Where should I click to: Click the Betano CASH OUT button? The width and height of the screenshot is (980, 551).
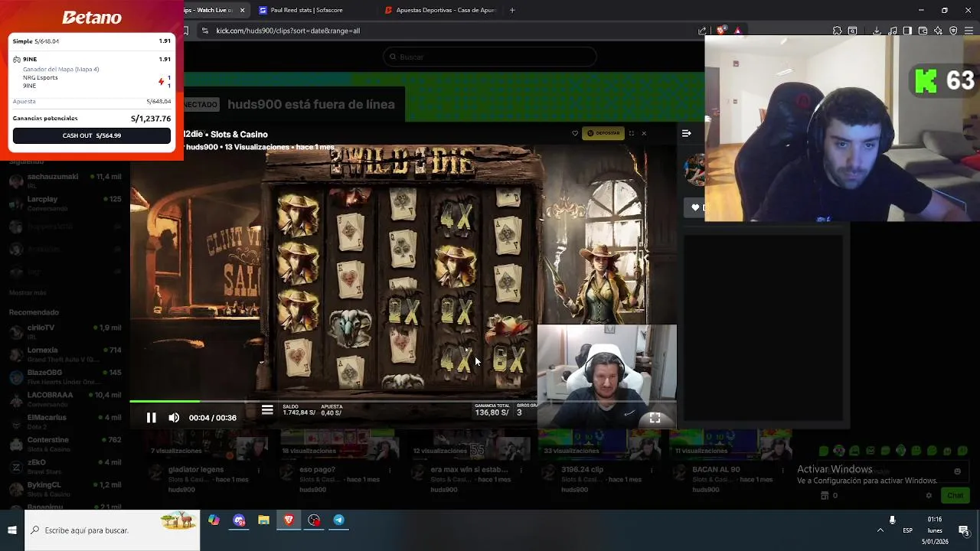pos(92,135)
